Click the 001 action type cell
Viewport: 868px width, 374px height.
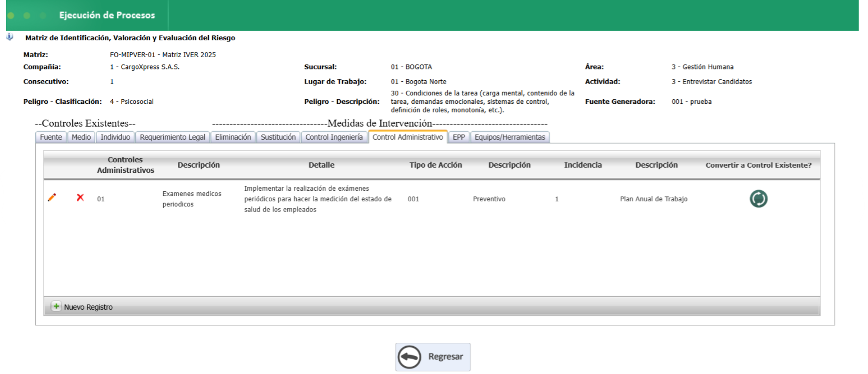coord(413,199)
